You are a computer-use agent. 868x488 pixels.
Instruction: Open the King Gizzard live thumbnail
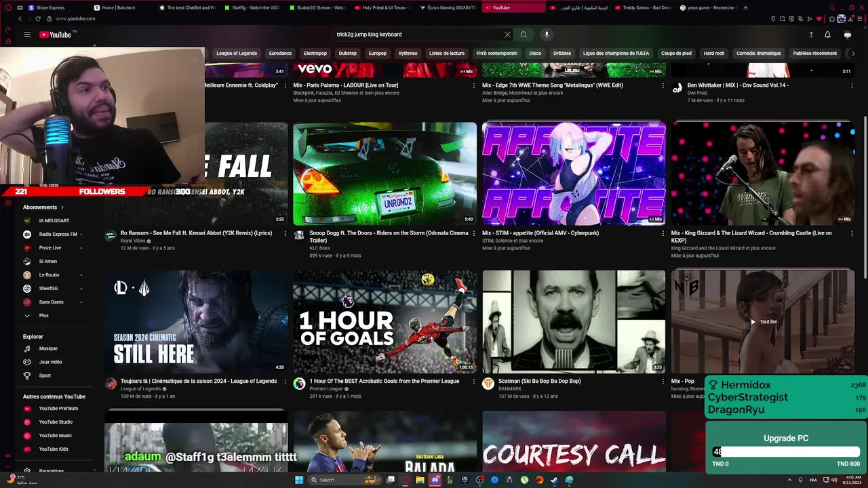763,174
